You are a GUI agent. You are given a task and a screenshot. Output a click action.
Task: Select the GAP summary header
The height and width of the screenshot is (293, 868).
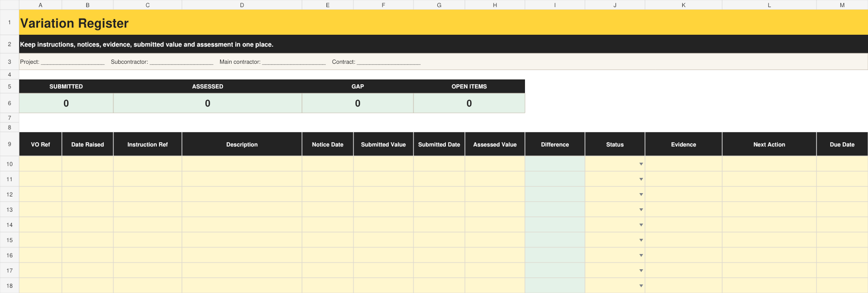358,86
